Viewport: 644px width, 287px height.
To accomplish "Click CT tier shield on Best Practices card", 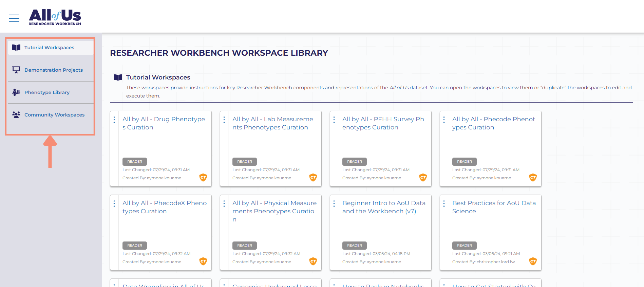I will pos(533,261).
